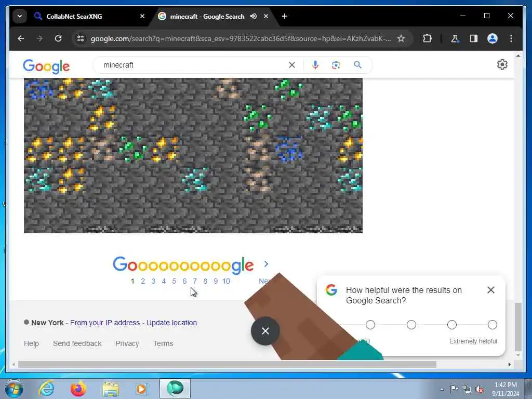Open Google quick settings gear
Viewport: 532px width, 399px height.
[502, 64]
